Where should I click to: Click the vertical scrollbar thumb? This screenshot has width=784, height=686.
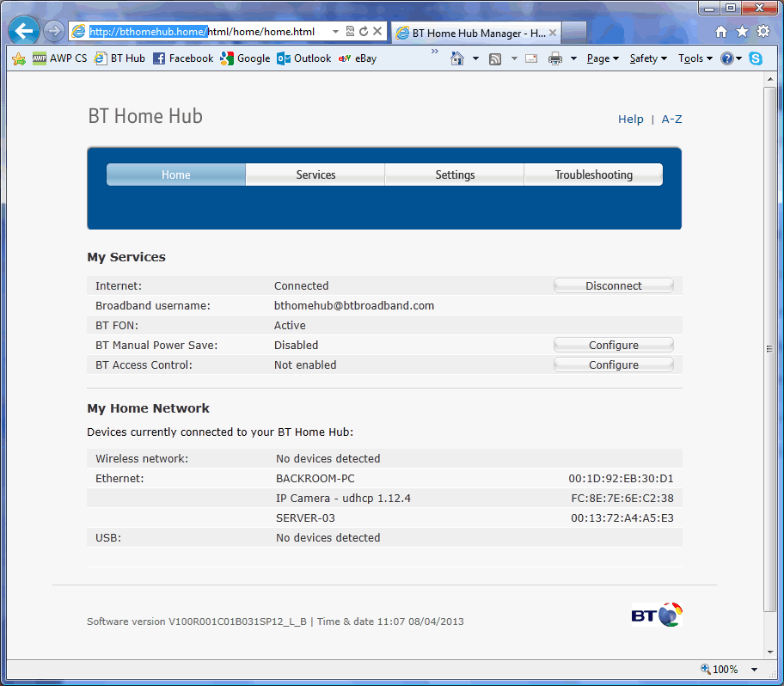770,349
